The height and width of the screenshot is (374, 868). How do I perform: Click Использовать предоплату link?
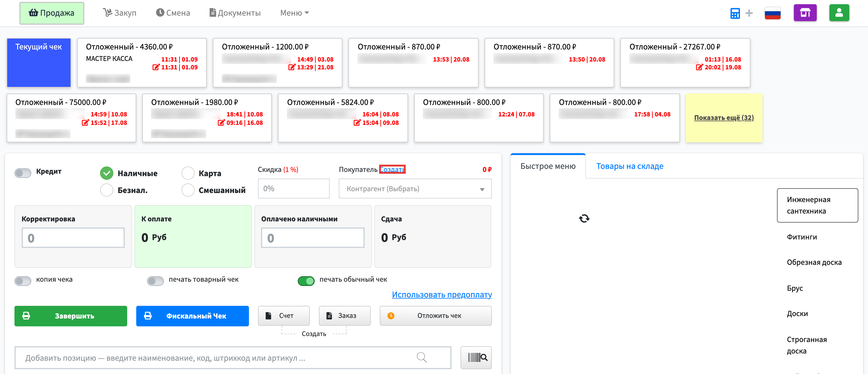pos(442,294)
